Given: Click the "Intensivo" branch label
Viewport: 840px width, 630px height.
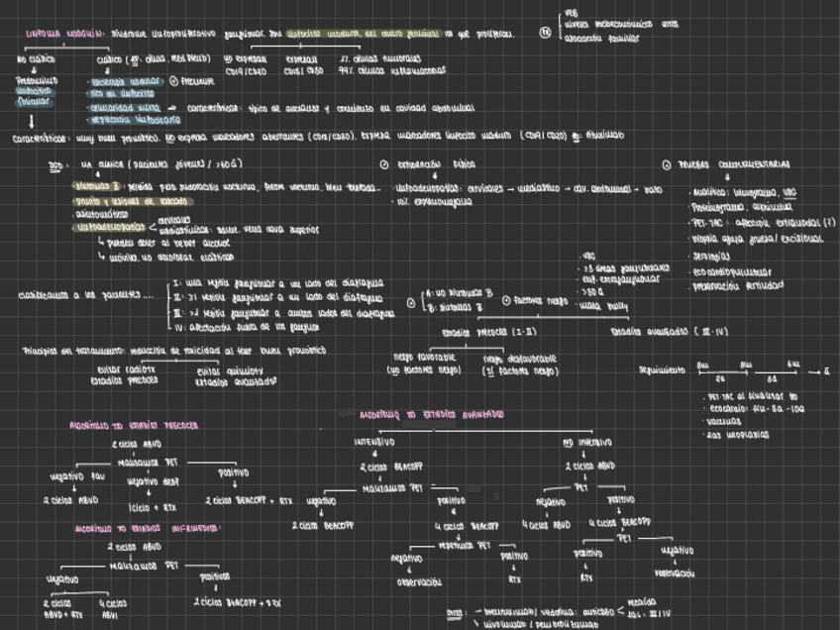Looking at the screenshot, I should [x=373, y=442].
